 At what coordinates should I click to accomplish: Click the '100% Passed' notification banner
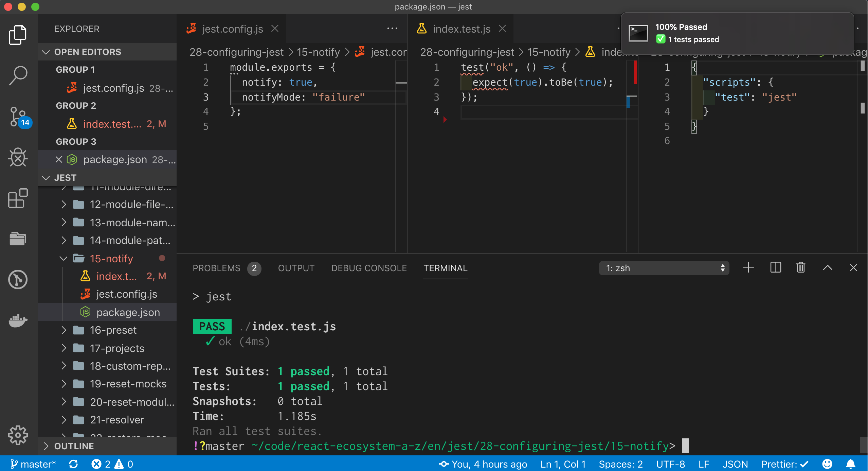tap(738, 33)
